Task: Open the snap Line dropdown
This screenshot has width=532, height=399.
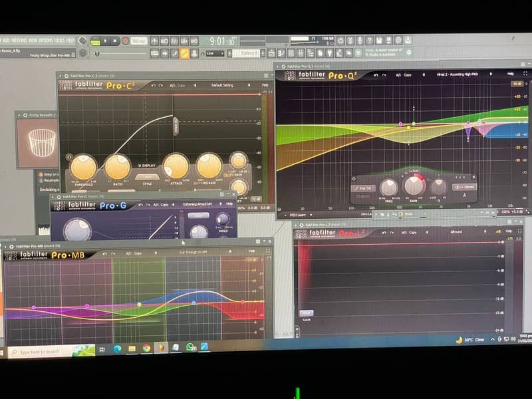Action: [x=215, y=54]
